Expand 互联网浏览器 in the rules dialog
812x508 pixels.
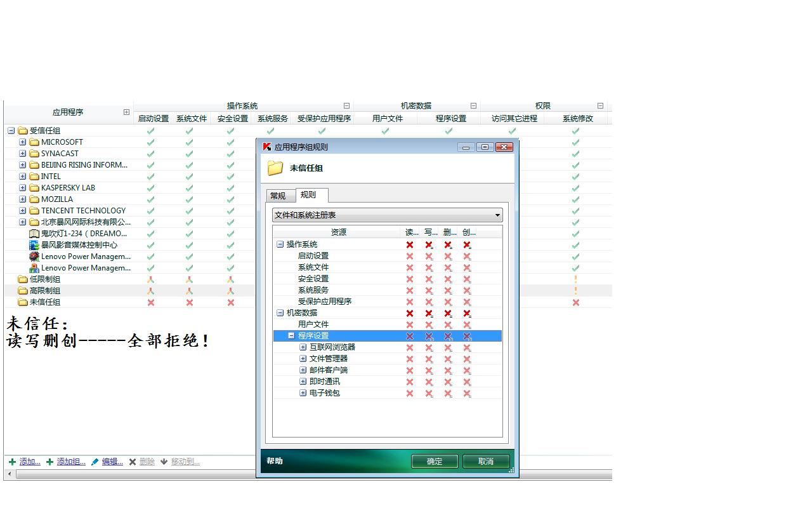click(303, 348)
